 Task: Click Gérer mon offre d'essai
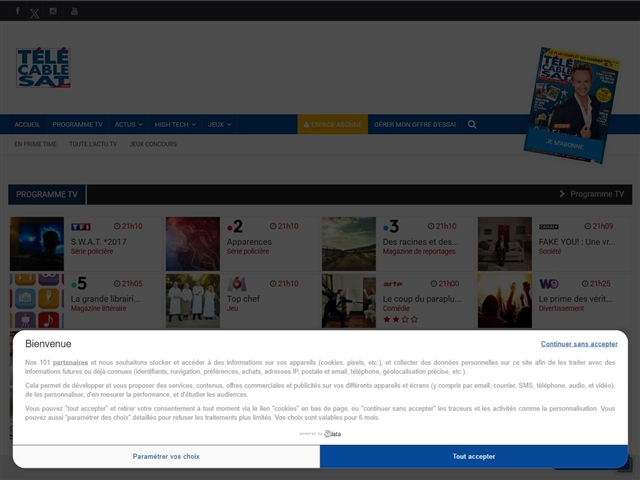point(415,124)
